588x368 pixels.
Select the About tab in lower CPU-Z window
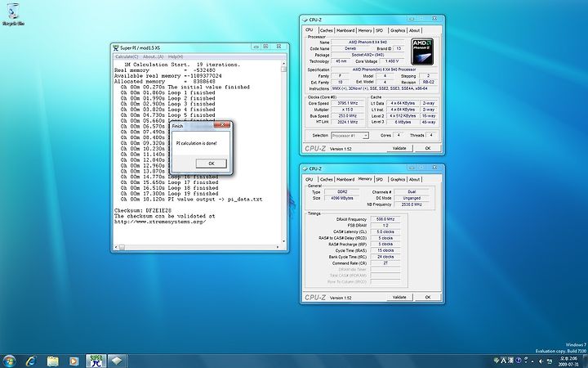414,179
